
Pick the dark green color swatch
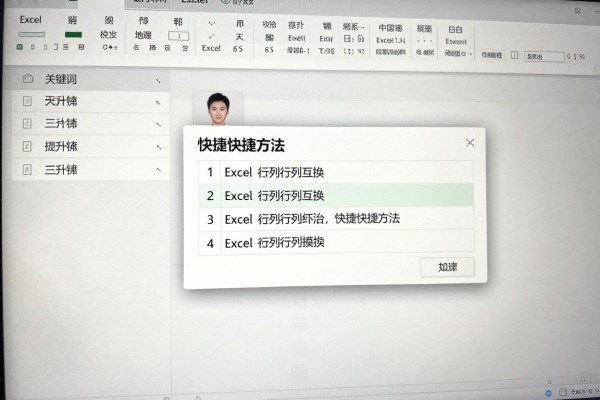(x=73, y=35)
